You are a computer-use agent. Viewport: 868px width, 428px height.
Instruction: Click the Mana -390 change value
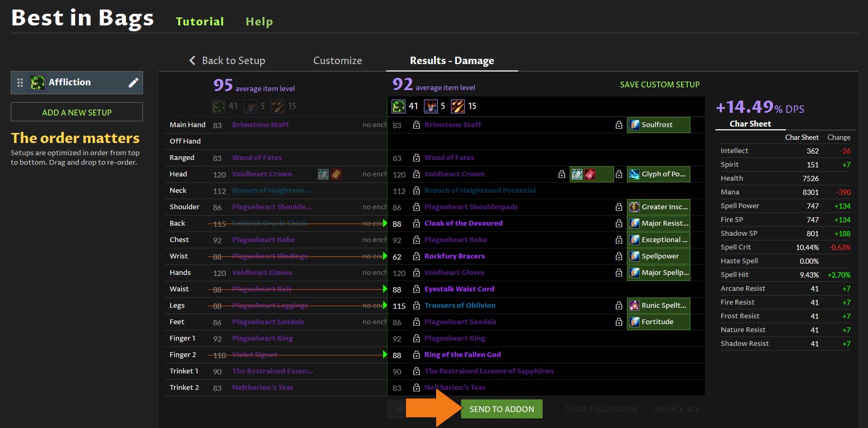click(844, 192)
